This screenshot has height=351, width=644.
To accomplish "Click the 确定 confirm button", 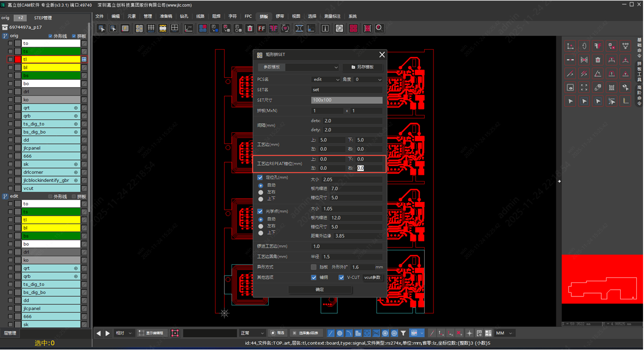I will pos(320,290).
